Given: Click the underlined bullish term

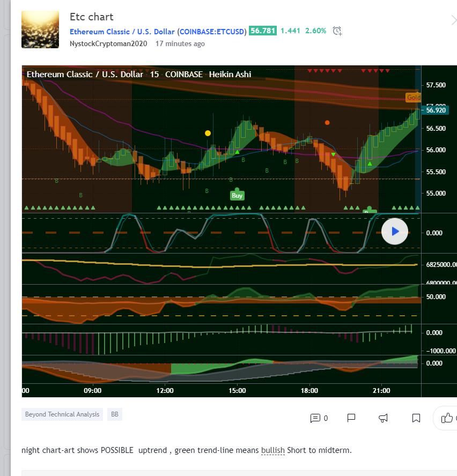Looking at the screenshot, I should point(273,450).
